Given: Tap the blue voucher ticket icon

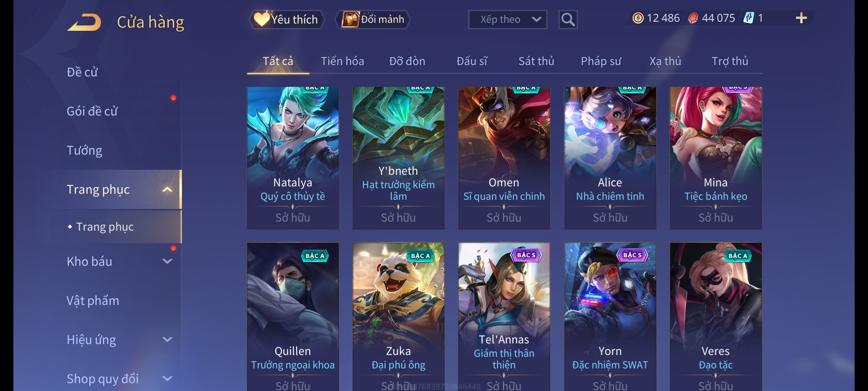Looking at the screenshot, I should pyautogui.click(x=749, y=18).
